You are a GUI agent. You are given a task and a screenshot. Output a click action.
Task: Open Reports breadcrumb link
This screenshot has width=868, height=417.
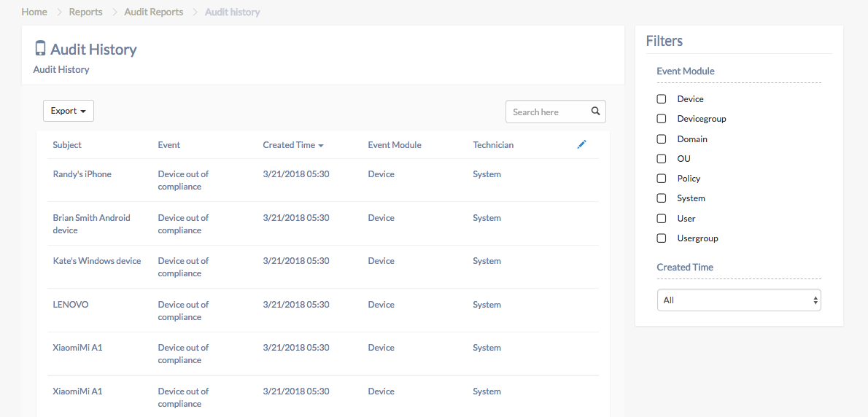[86, 12]
